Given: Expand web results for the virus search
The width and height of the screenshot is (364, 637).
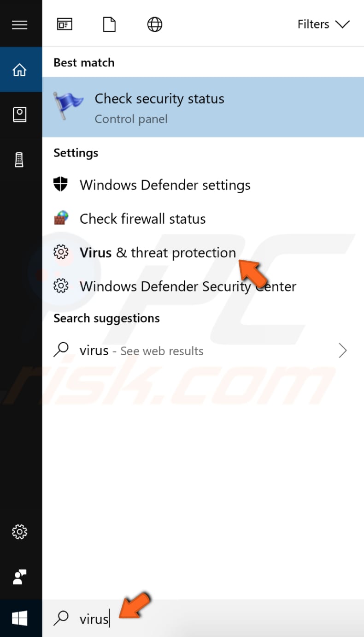Looking at the screenshot, I should [343, 351].
